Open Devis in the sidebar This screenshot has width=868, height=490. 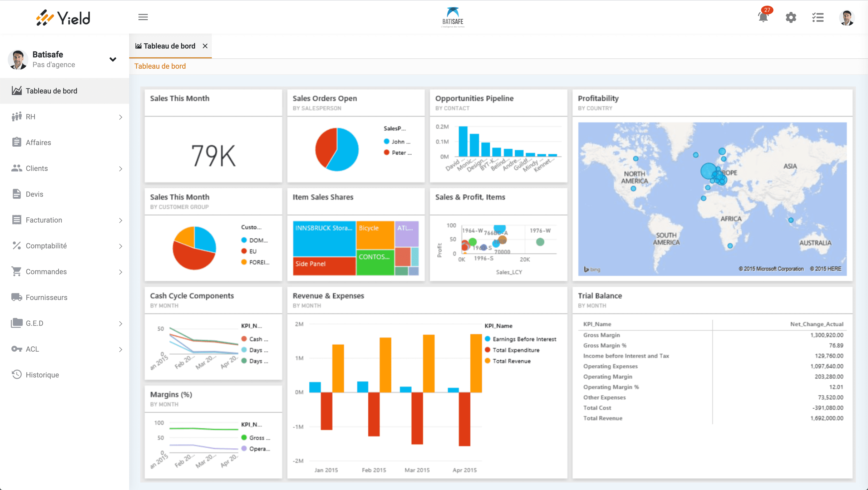pyautogui.click(x=64, y=194)
